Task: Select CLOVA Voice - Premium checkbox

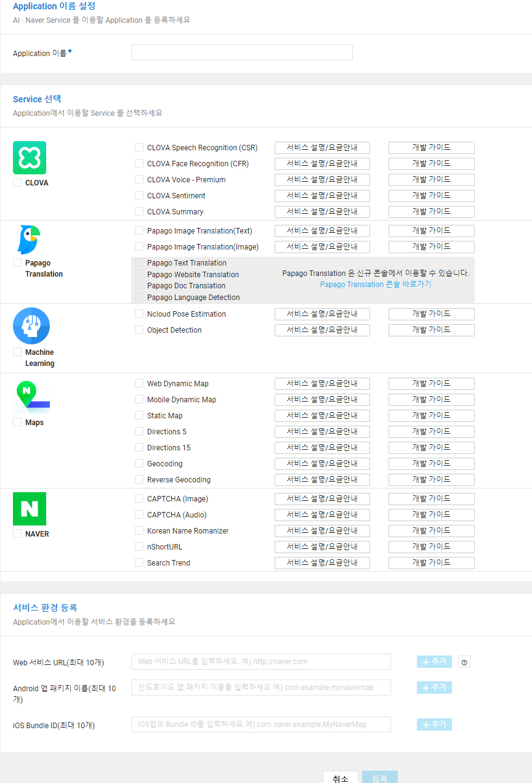Action: tap(139, 180)
